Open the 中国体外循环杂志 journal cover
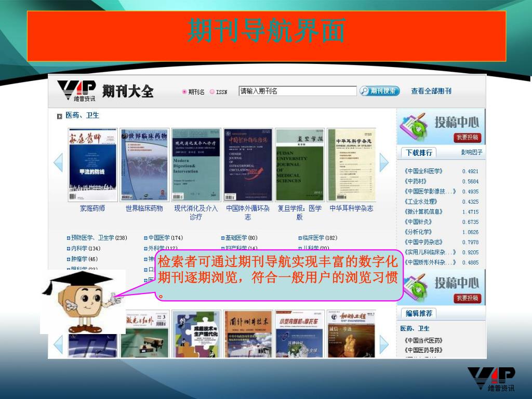The height and width of the screenshot is (399, 532). 248,165
